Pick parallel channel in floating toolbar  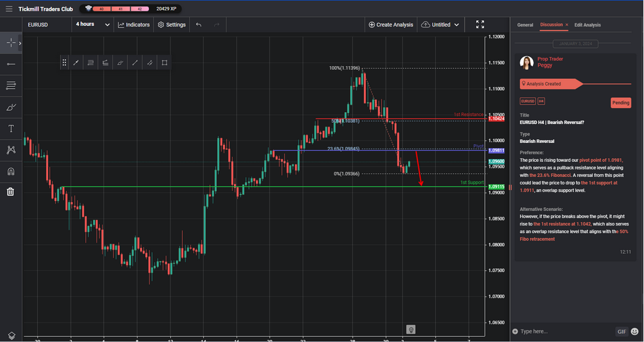coord(150,63)
